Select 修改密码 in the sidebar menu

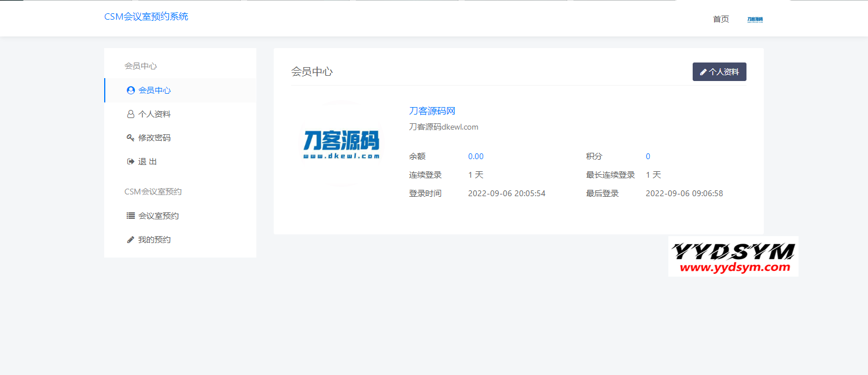155,138
